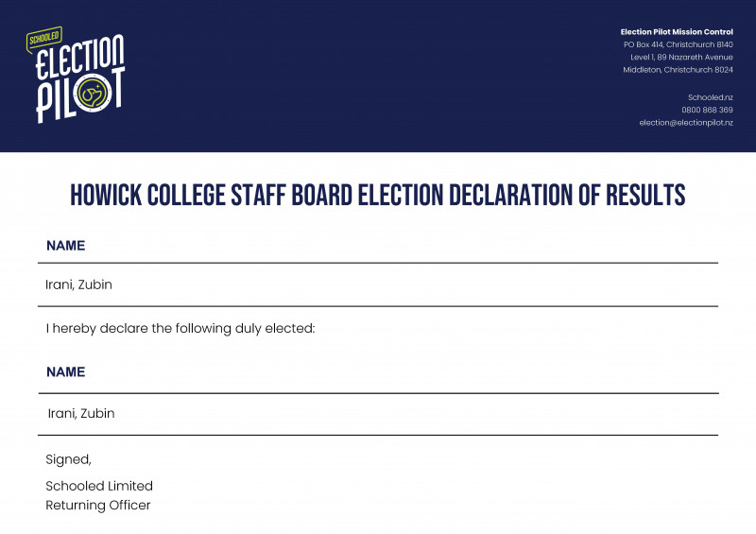
Task: Click the election@electionpilot.nz email address
Action: tap(686, 123)
